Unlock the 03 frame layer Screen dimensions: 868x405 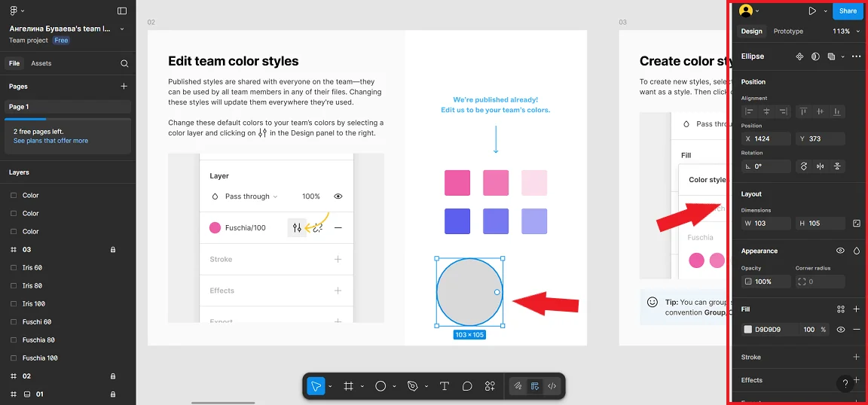(x=113, y=249)
